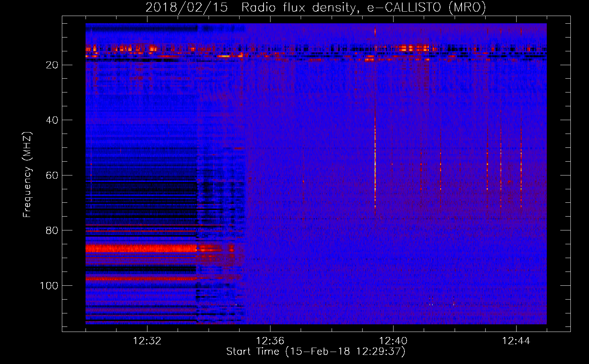Click the 12:44 time tick label
589x364 pixels.
[516, 341]
